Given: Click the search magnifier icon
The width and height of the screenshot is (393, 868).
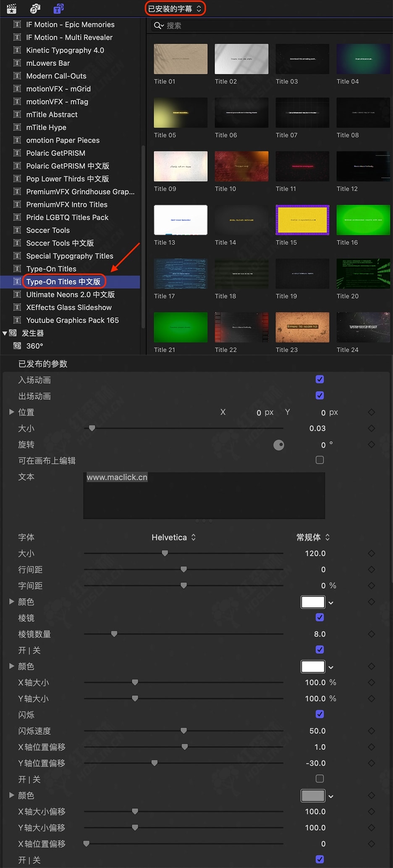Looking at the screenshot, I should tap(158, 26).
